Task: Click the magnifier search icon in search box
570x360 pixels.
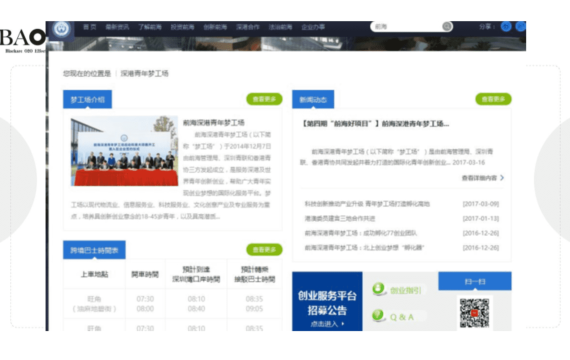Action: point(447,27)
